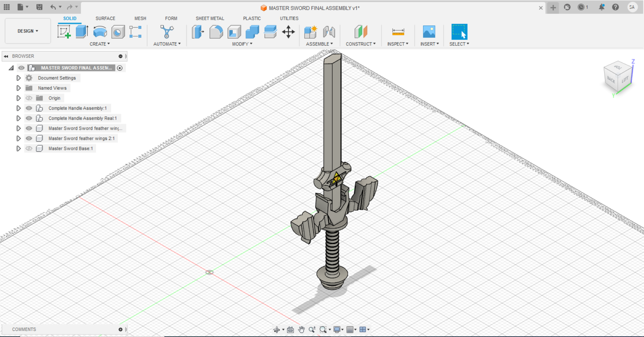
Task: Toggle visibility of Origin folder
Action: (29, 98)
